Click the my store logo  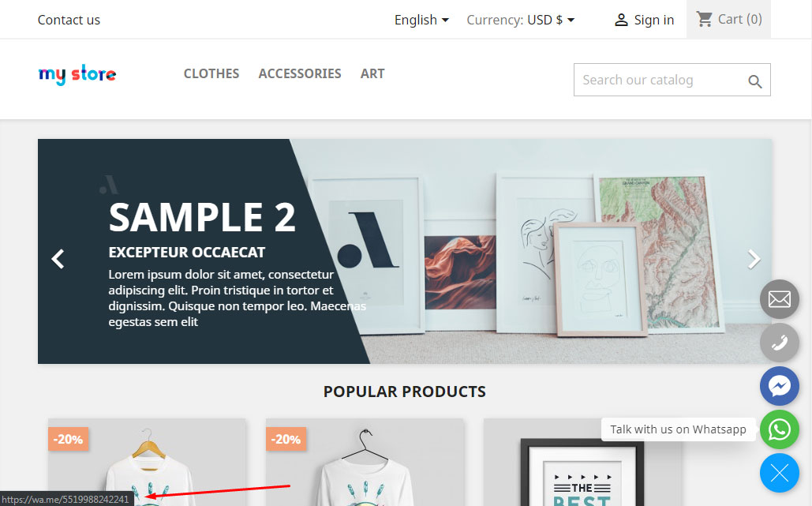click(77, 74)
